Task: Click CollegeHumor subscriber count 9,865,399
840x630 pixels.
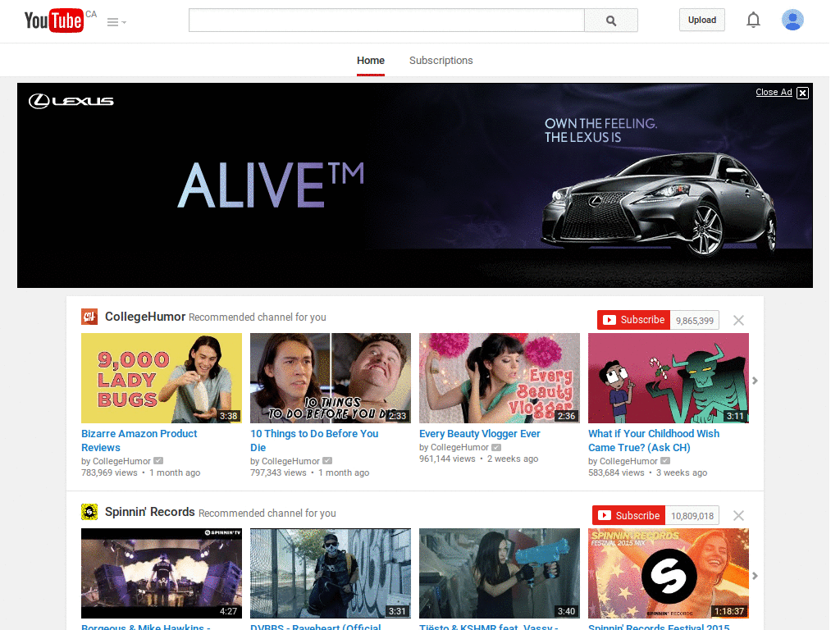Action: coord(694,321)
